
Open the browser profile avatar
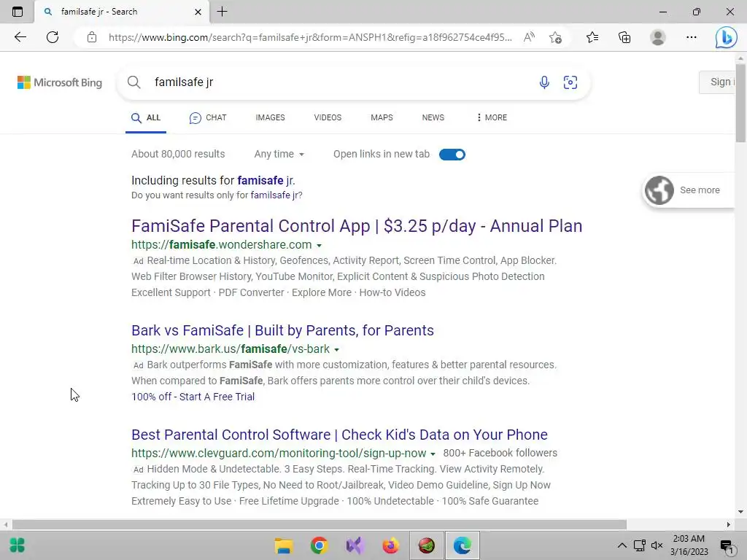click(657, 37)
